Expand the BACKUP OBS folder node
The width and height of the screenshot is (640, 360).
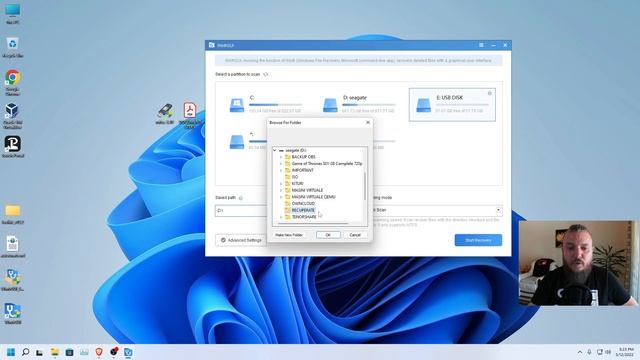pyautogui.click(x=281, y=157)
